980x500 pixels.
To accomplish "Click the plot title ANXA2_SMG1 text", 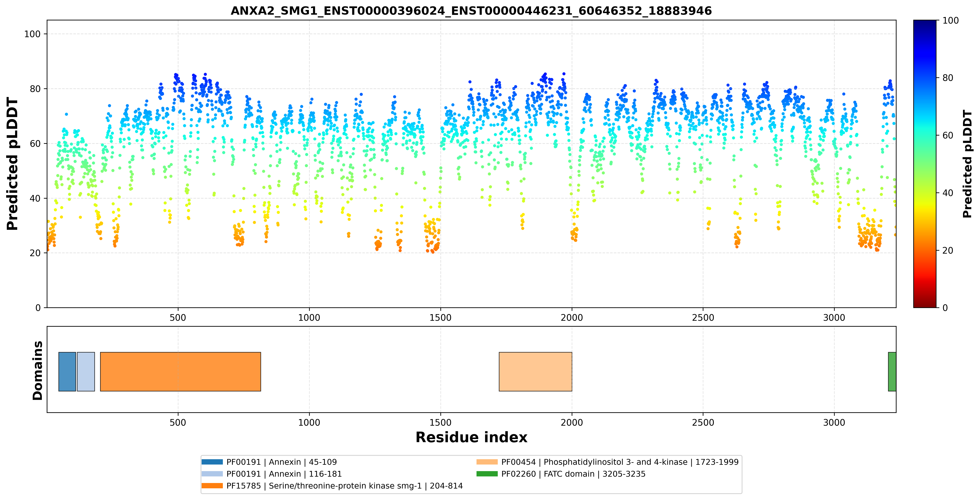I will (x=471, y=11).
